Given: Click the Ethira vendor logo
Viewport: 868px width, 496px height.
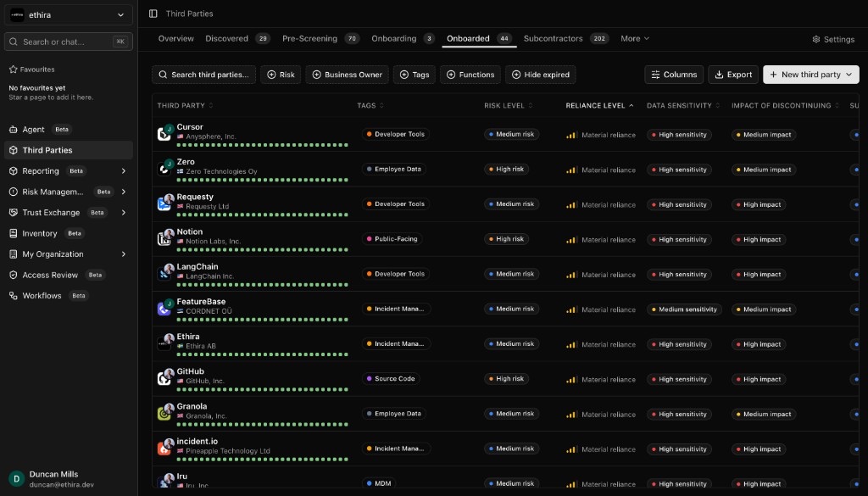Looking at the screenshot, I should (164, 343).
